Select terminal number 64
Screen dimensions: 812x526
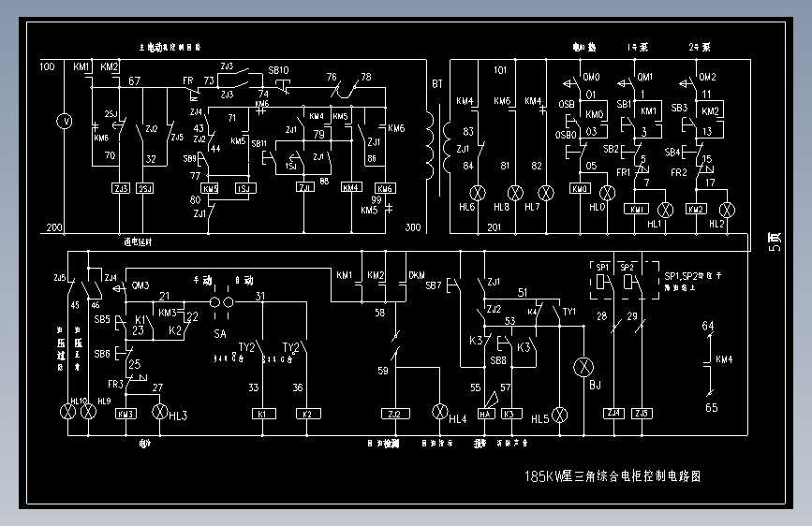pyautogui.click(x=708, y=326)
